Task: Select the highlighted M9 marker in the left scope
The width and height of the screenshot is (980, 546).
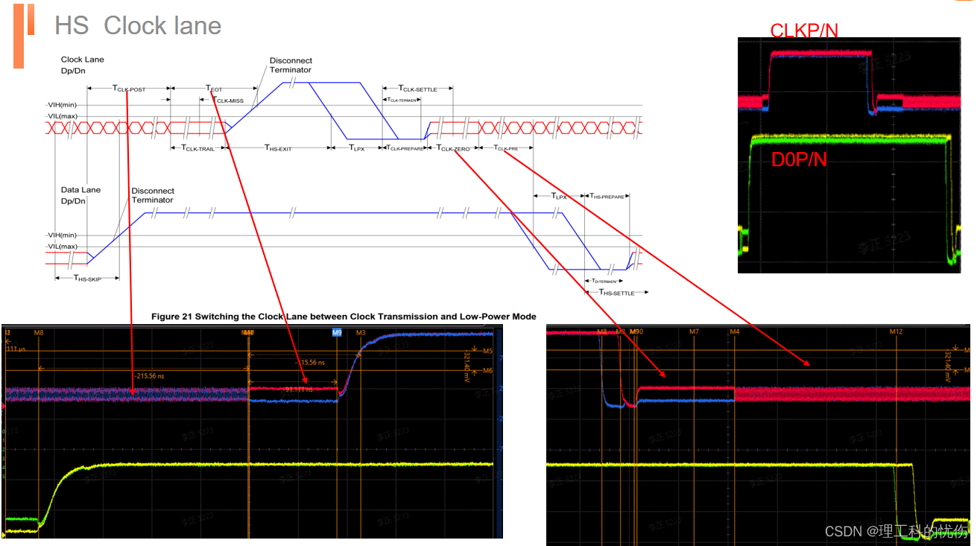Action: pos(337,333)
